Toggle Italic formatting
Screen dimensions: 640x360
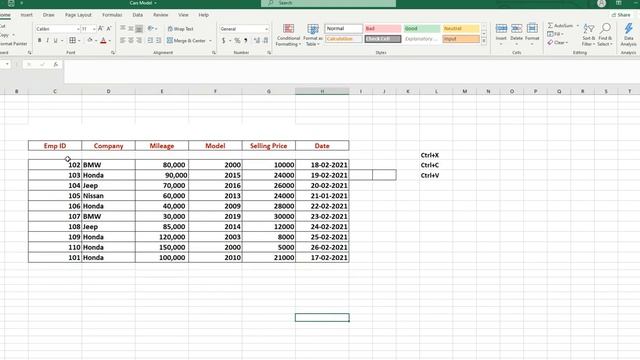[47, 40]
